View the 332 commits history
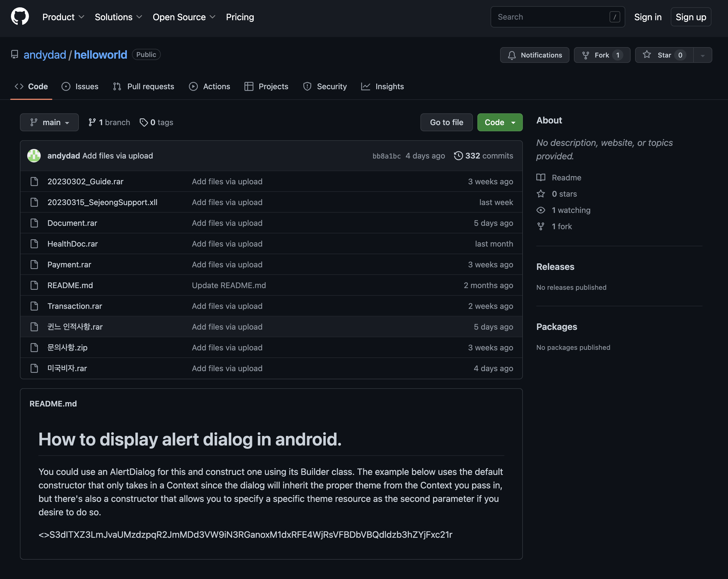Viewport: 728px width, 579px height. tap(484, 156)
